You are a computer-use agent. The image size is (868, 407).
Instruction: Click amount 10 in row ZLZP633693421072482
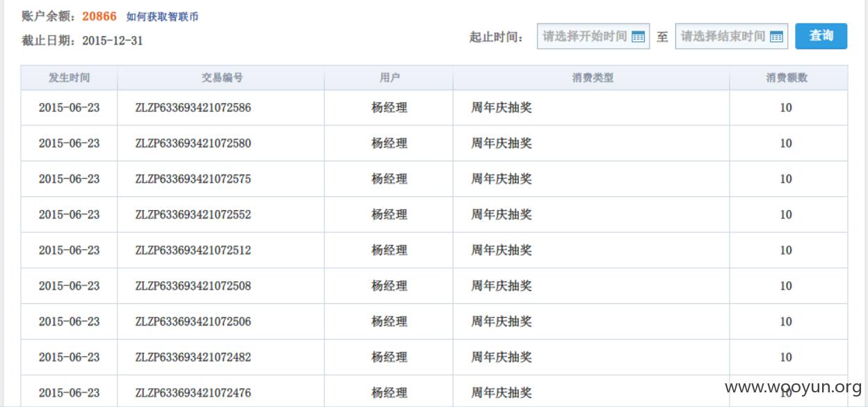[x=786, y=357]
